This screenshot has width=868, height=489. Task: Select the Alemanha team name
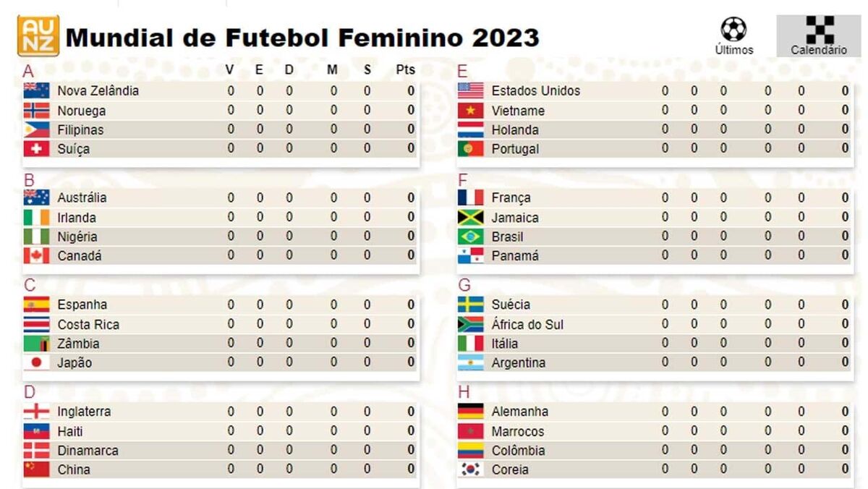coord(519,412)
